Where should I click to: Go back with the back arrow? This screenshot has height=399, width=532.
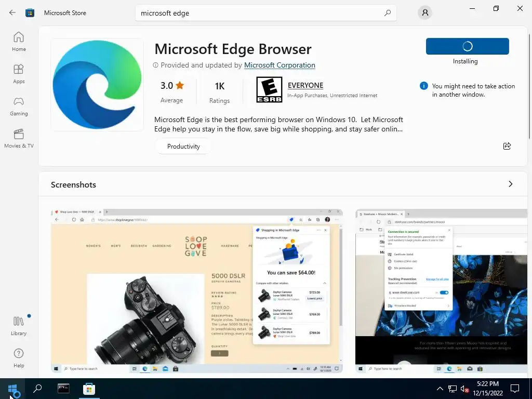coord(12,13)
